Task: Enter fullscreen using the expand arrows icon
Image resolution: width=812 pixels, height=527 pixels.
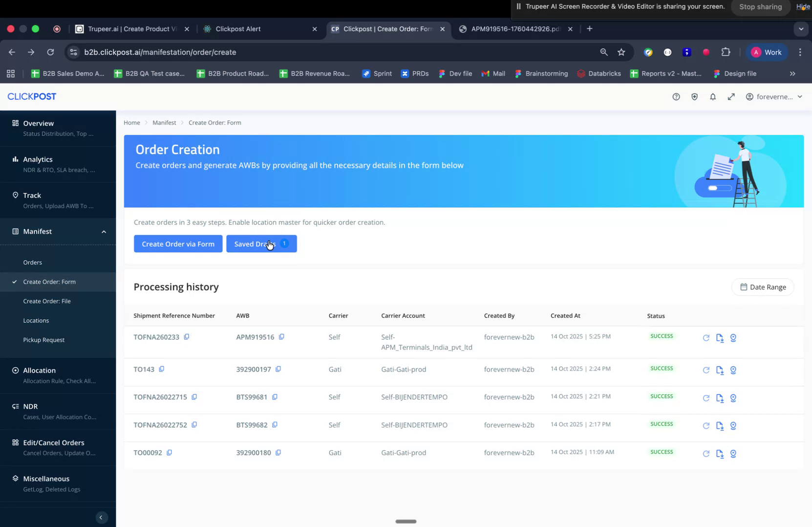Action: [731, 96]
